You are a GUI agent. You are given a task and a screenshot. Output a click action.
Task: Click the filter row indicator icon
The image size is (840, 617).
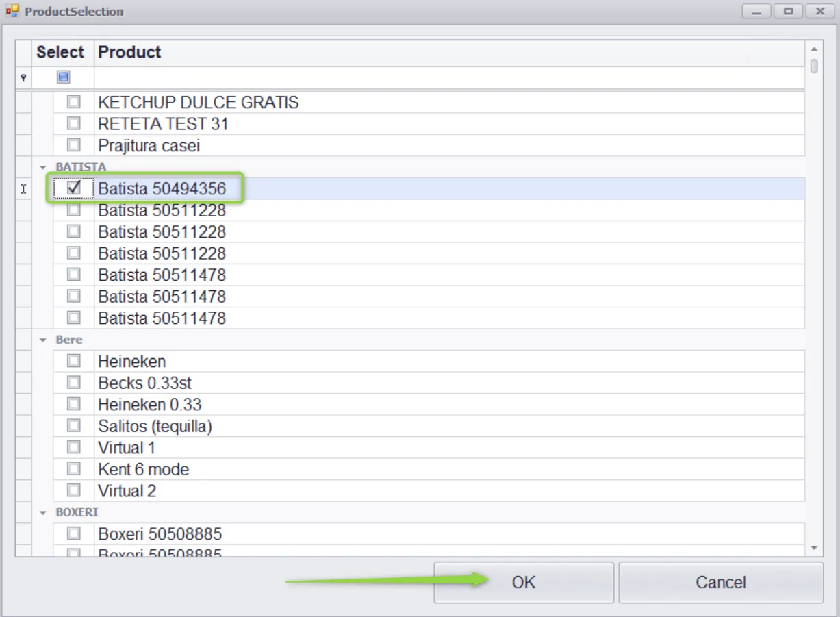pyautogui.click(x=23, y=77)
